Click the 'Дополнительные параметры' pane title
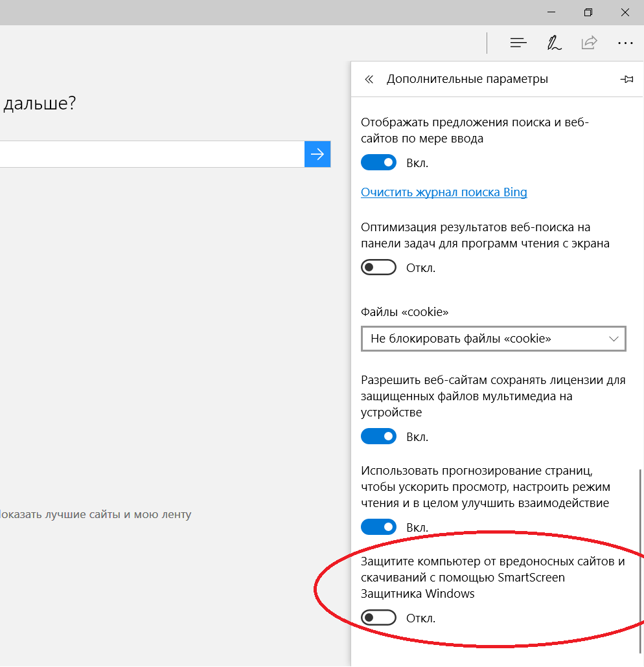 coord(467,79)
